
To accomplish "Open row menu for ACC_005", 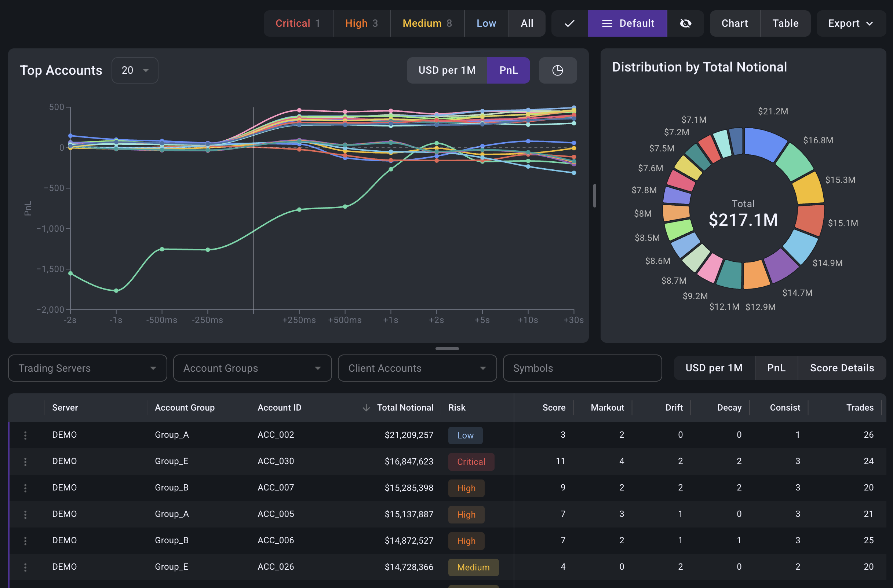I will [25, 514].
